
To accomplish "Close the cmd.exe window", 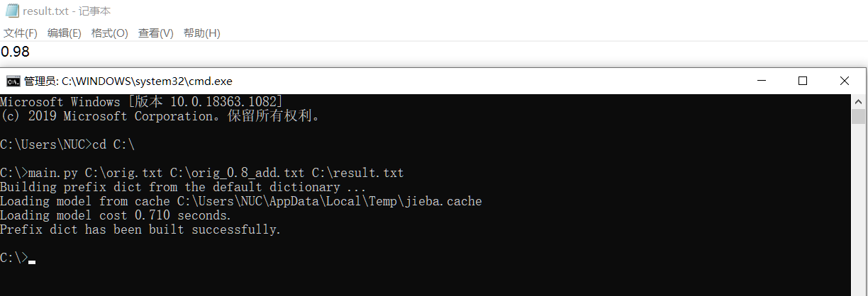I will (844, 81).
